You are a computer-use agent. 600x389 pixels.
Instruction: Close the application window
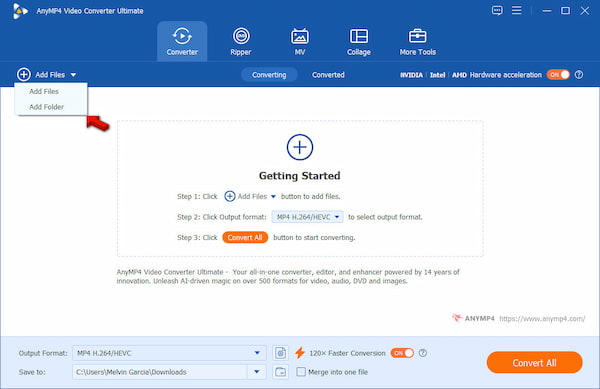[585, 11]
